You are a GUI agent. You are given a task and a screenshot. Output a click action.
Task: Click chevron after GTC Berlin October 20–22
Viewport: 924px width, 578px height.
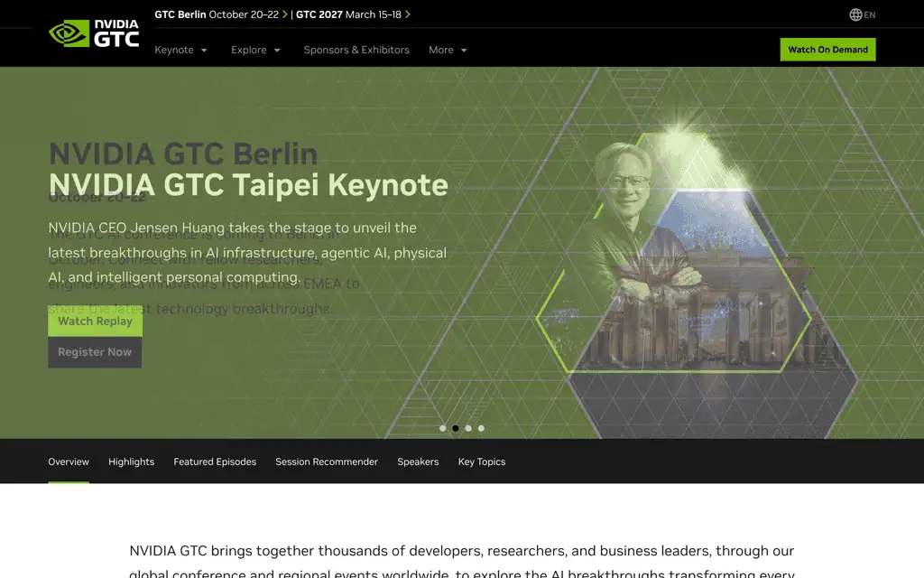click(285, 14)
